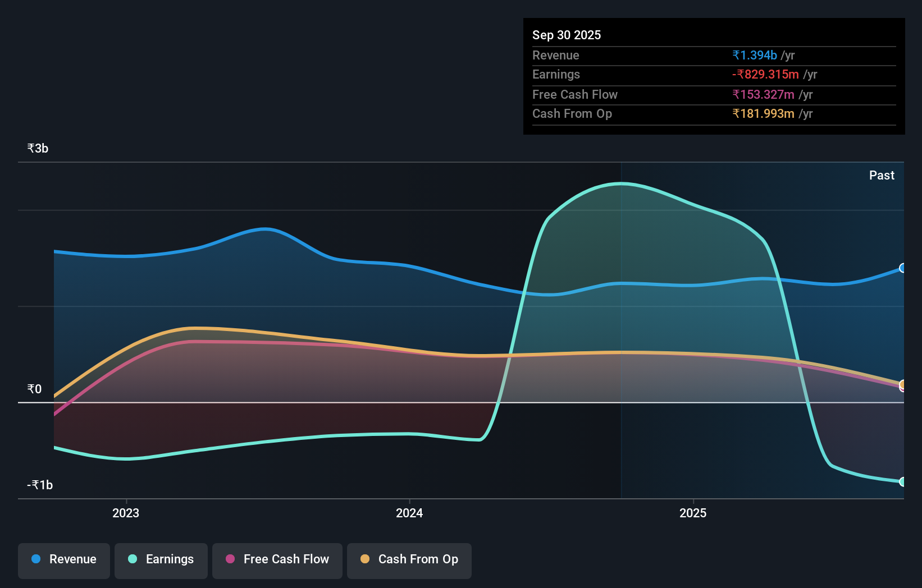This screenshot has width=922, height=588.
Task: Click the blue Revenue legend dot
Action: tap(37, 559)
